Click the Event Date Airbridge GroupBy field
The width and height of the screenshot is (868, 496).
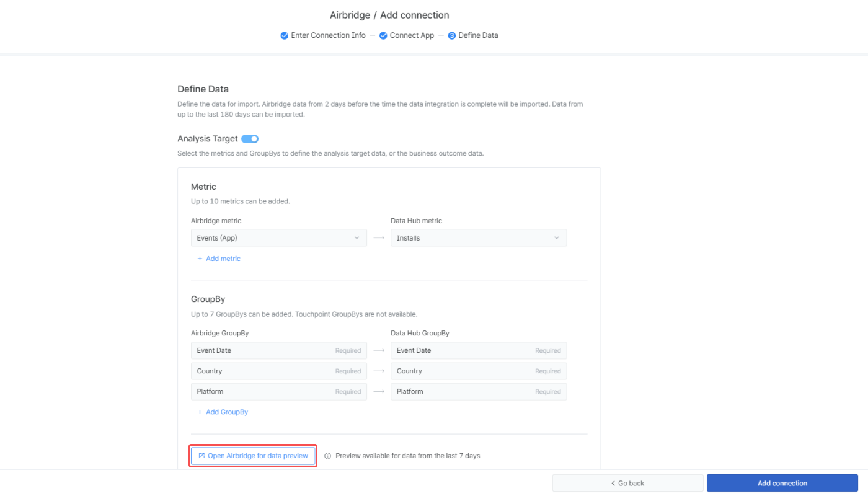[x=279, y=350]
